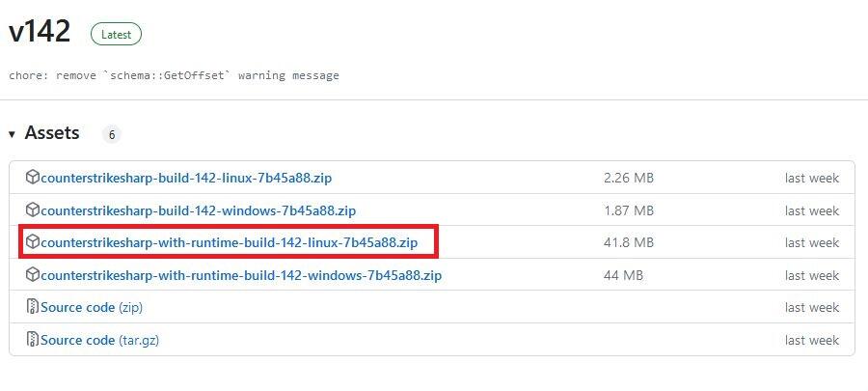Image resolution: width=868 pixels, height=391 pixels.
Task: Click package icon for with-runtime windows asset
Action: pyautogui.click(x=33, y=275)
